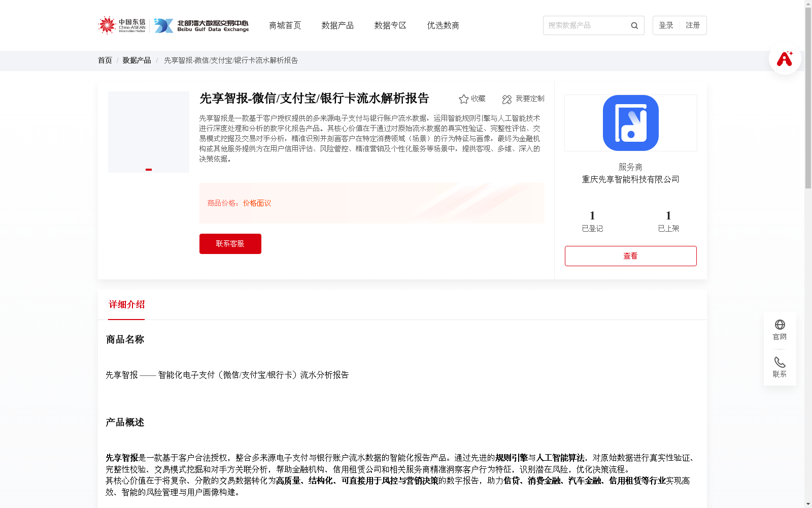Click the 产品概述 section heading
Viewport: 812px width, 508px height.
coord(125,422)
